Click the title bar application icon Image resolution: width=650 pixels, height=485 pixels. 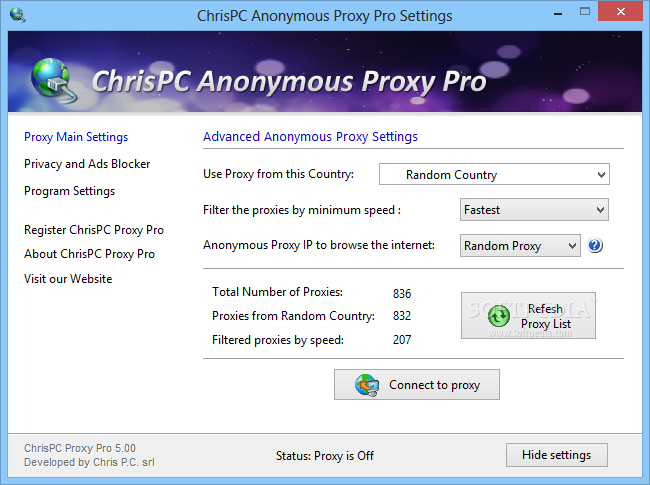click(x=17, y=15)
